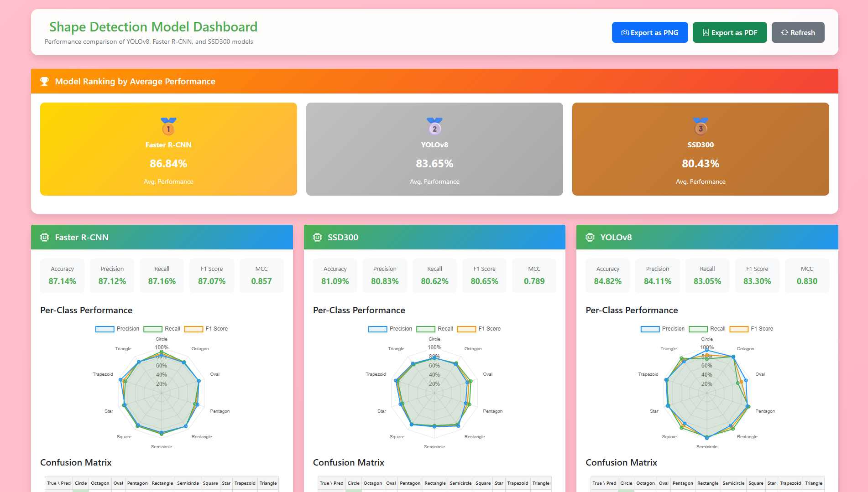
Task: Toggle Recall legend in YOLOv8 chart
Action: tap(707, 329)
